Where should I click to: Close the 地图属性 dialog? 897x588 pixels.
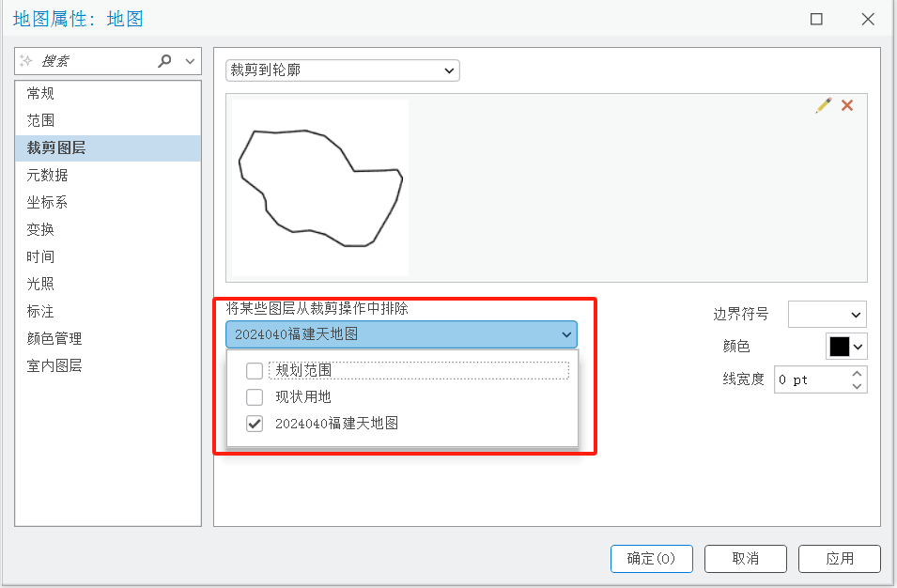click(868, 19)
